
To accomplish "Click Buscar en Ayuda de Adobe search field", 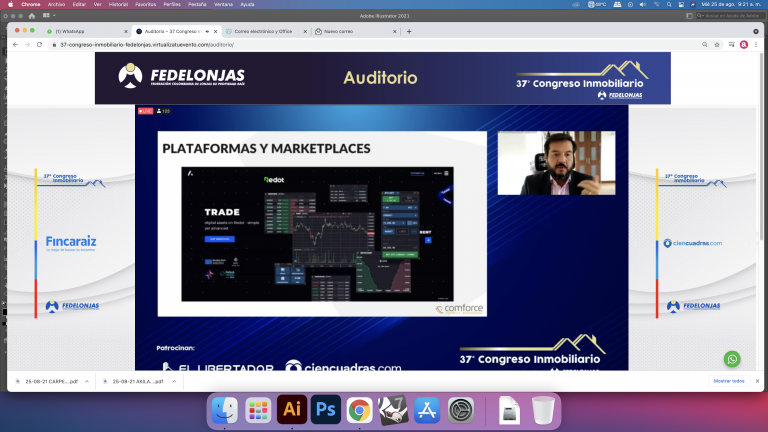I will 728,16.
